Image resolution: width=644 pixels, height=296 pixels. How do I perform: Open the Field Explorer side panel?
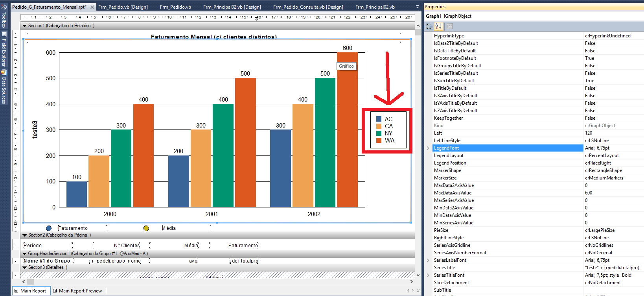[x=4, y=49]
